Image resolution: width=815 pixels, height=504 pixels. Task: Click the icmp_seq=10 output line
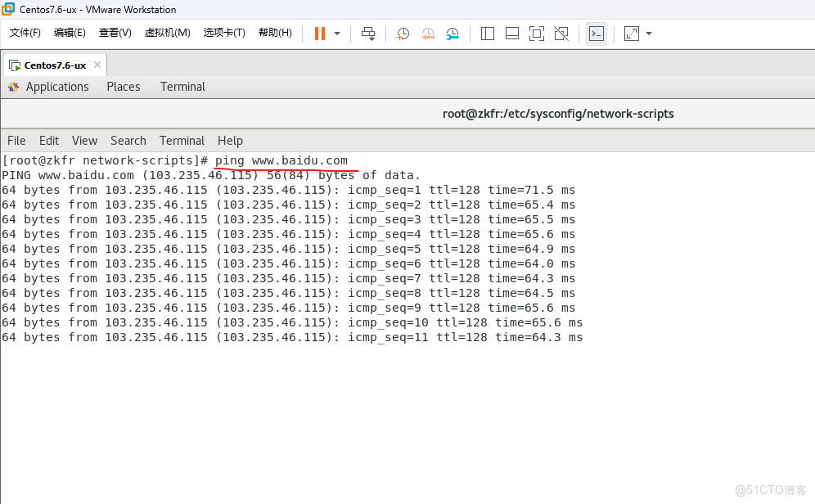pos(292,322)
